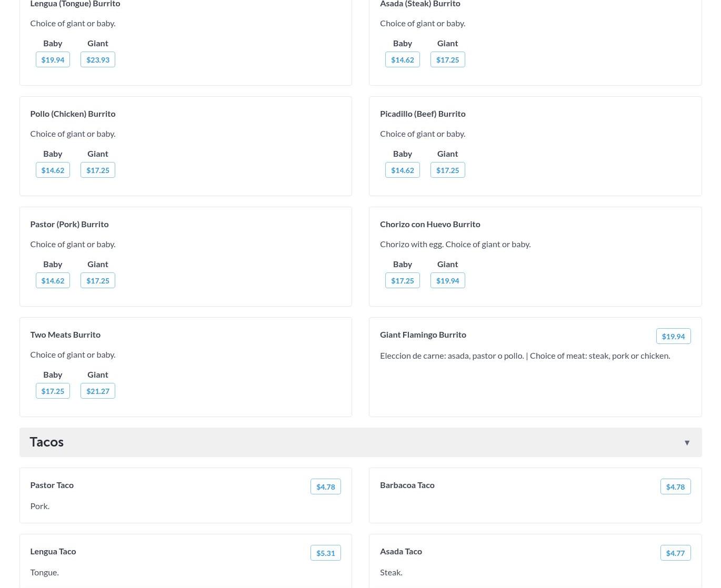Select Baby Pastor Pork Burrito price
The width and height of the screenshot is (721, 588).
53,280
